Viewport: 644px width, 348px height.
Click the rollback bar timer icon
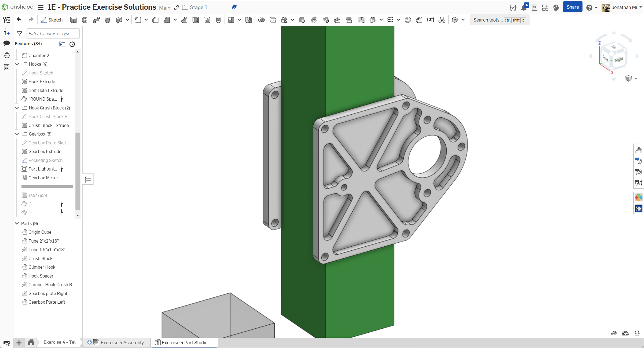(x=72, y=44)
